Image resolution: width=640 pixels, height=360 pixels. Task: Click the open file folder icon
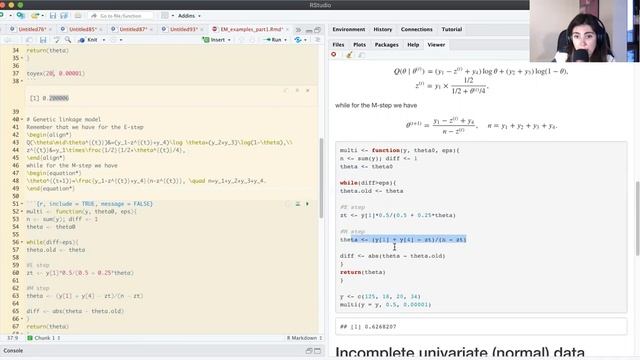(x=35, y=16)
